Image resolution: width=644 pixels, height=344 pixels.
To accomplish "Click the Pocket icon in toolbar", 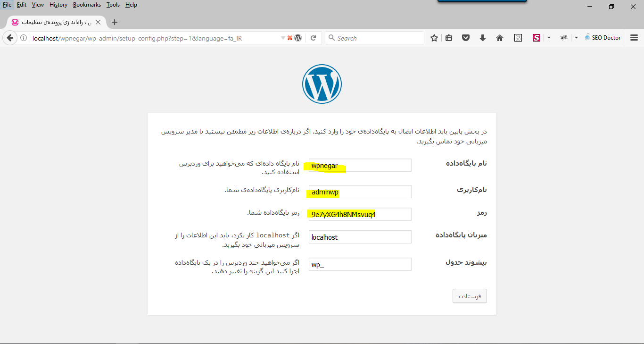I will pos(466,38).
